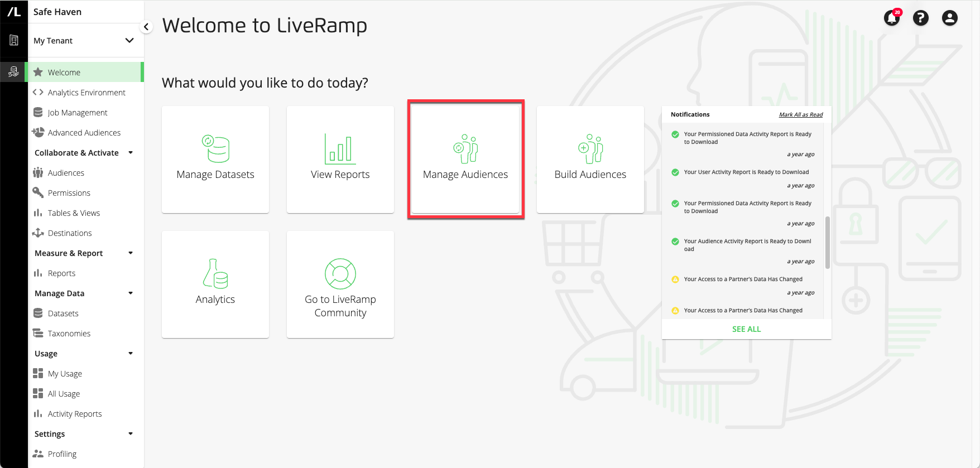Screen dimensions: 980x468
Task: Click the LiveRamp logo icon
Action: click(14, 11)
